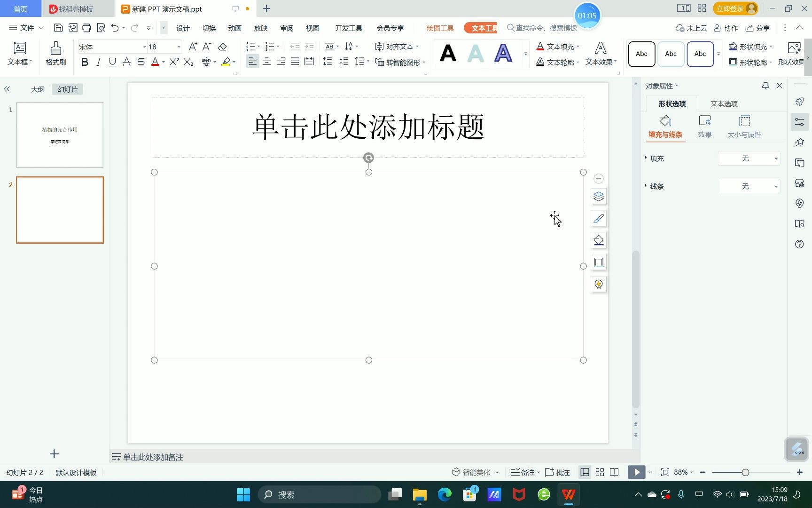Expand the line dropdown showing 无
Screen dimensions: 812x508
(x=749, y=186)
